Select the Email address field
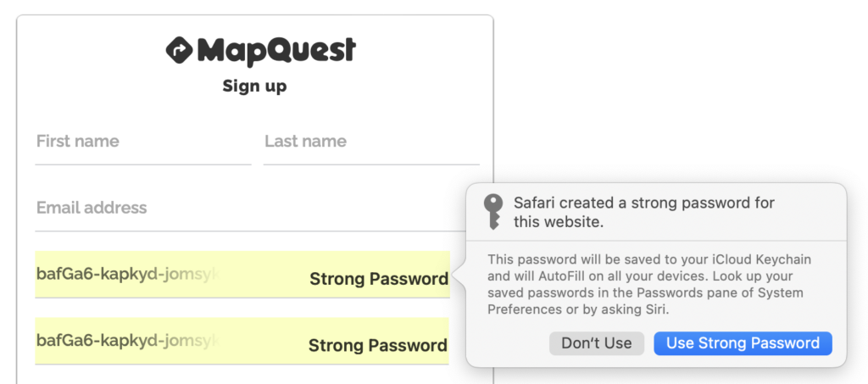868x384 pixels. pos(254,208)
